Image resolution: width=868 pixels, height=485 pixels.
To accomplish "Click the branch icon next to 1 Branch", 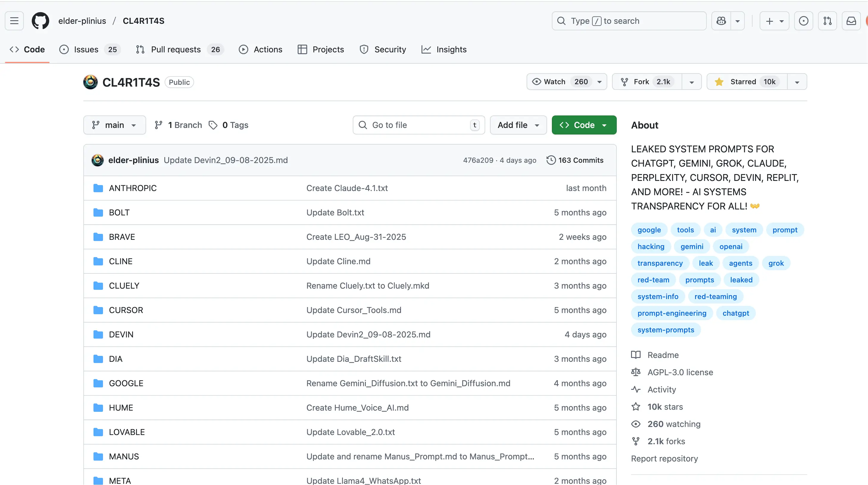I will pyautogui.click(x=158, y=125).
